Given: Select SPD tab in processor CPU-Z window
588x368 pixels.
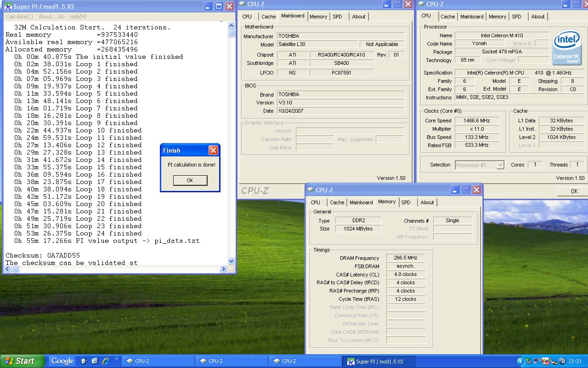Looking at the screenshot, I should [x=516, y=17].
